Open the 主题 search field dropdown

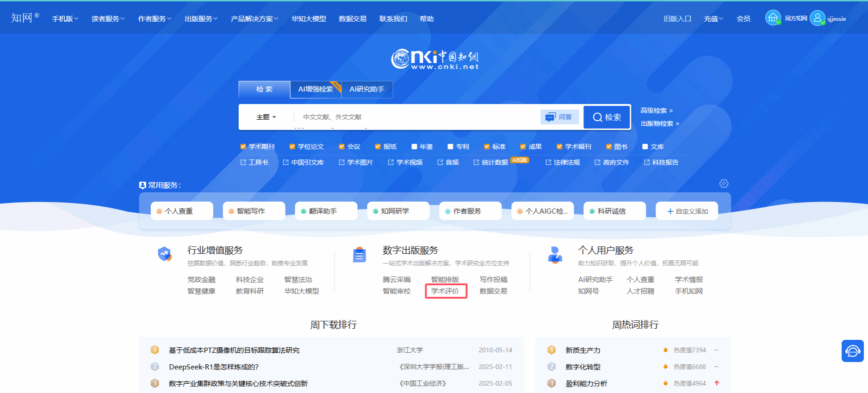coord(267,117)
